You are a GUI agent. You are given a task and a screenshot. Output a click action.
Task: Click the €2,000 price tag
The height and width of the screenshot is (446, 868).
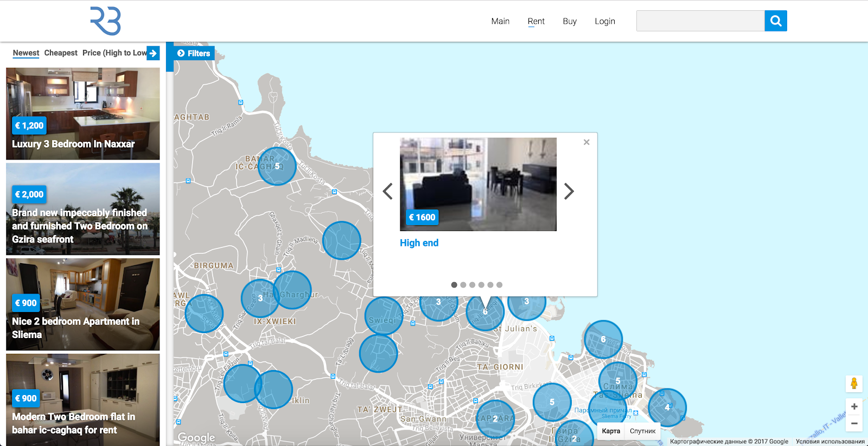(x=29, y=194)
